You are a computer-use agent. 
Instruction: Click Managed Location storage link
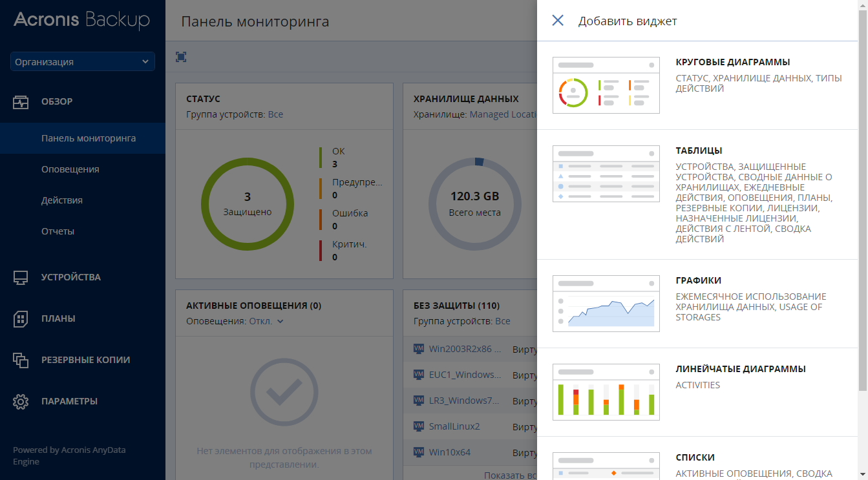[x=503, y=114]
